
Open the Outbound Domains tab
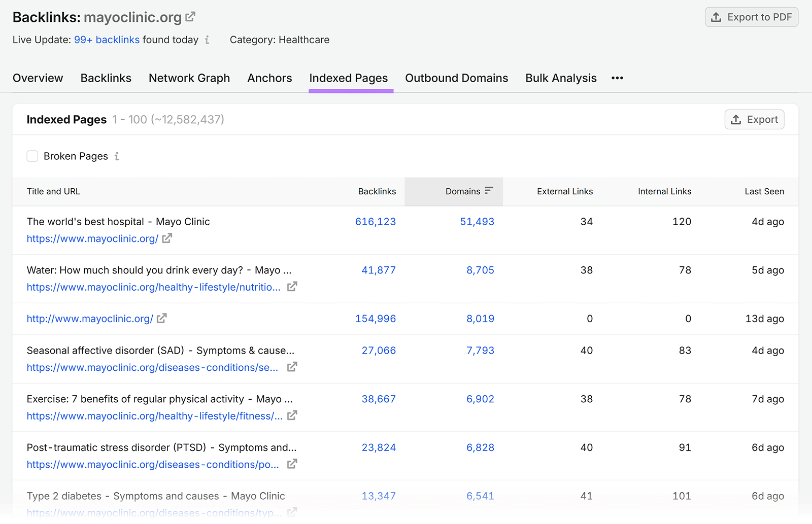pos(456,78)
